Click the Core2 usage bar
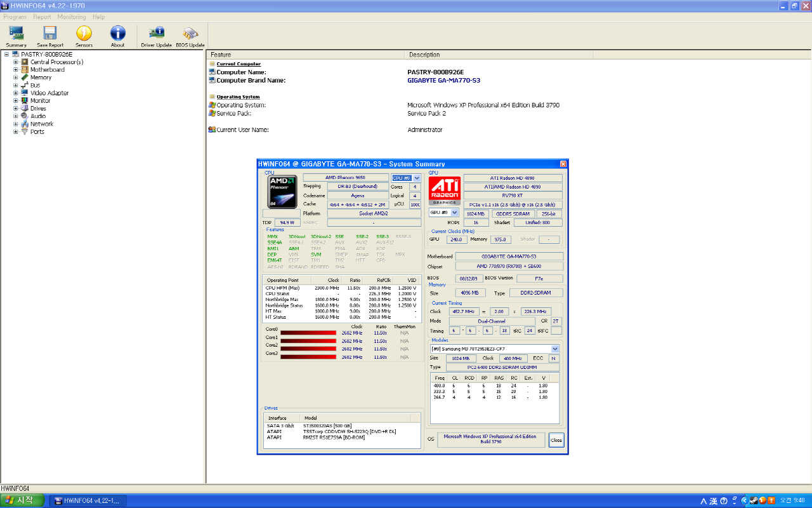Screen dimensions: 812x508 (308, 349)
